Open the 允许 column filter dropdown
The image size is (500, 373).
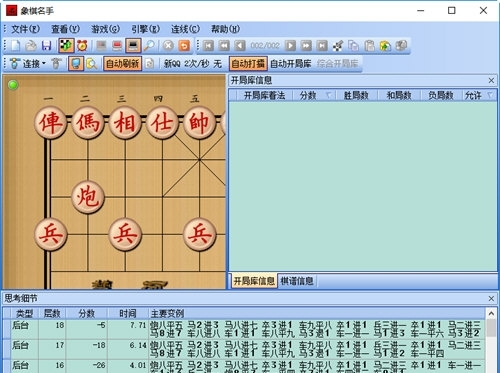click(490, 96)
